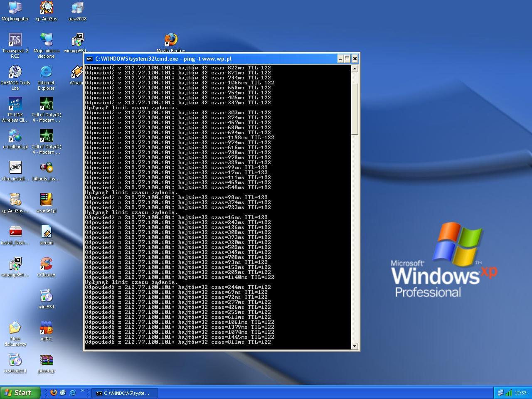Select the TP-LINK Wireless Client shortcut
Viewport: 532px width, 399px height.
tap(15, 110)
